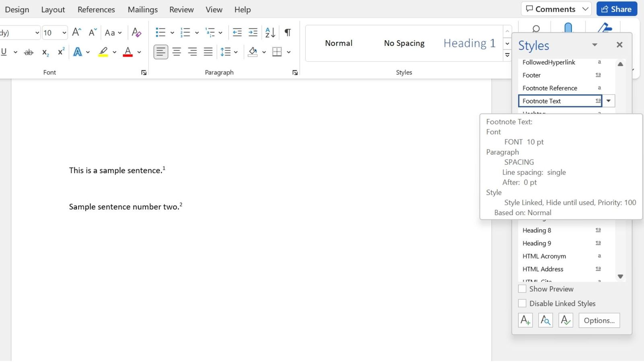
Task: Center align the paragraph text
Action: [x=177, y=52]
